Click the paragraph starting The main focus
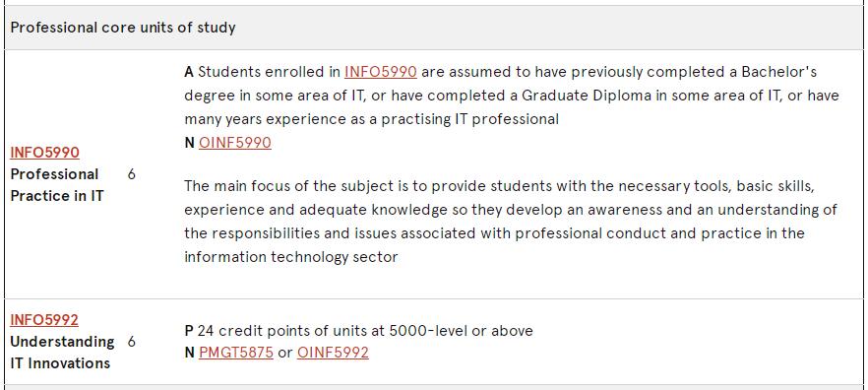This screenshot has height=390, width=868. click(x=511, y=222)
